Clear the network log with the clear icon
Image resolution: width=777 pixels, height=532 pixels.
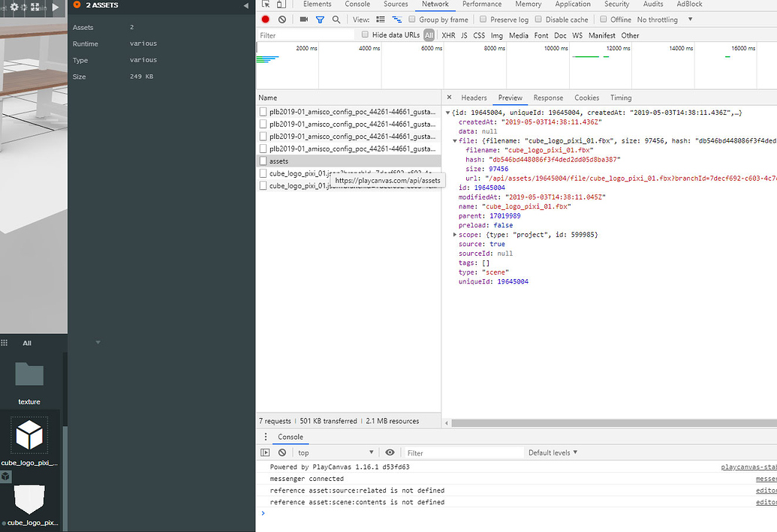(x=282, y=20)
